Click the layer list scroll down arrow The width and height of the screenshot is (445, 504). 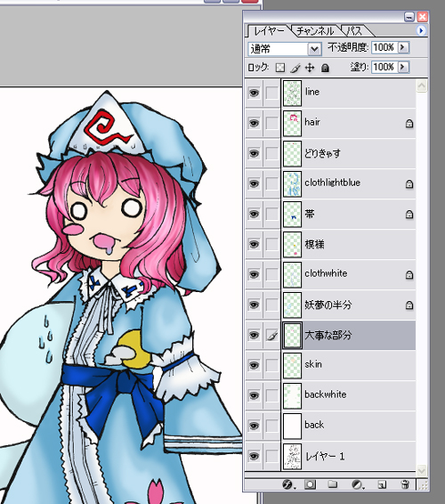(422, 470)
